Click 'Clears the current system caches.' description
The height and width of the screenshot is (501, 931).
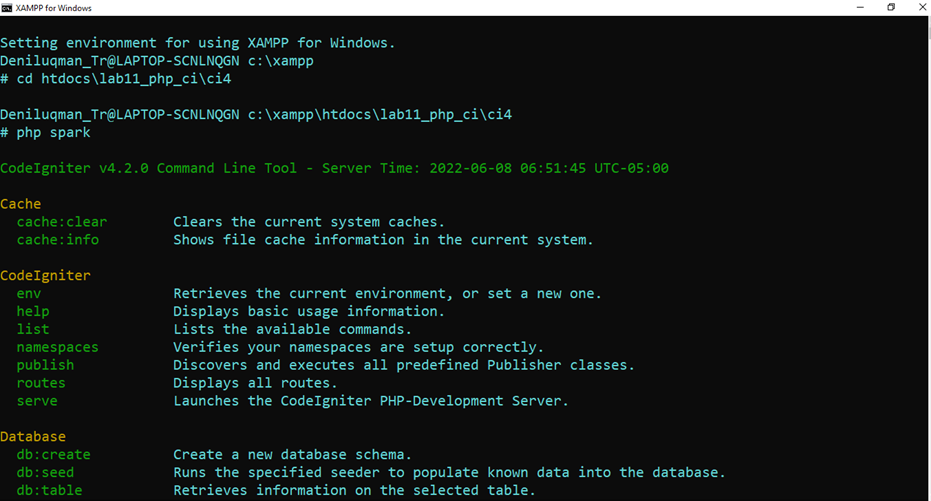tap(309, 221)
